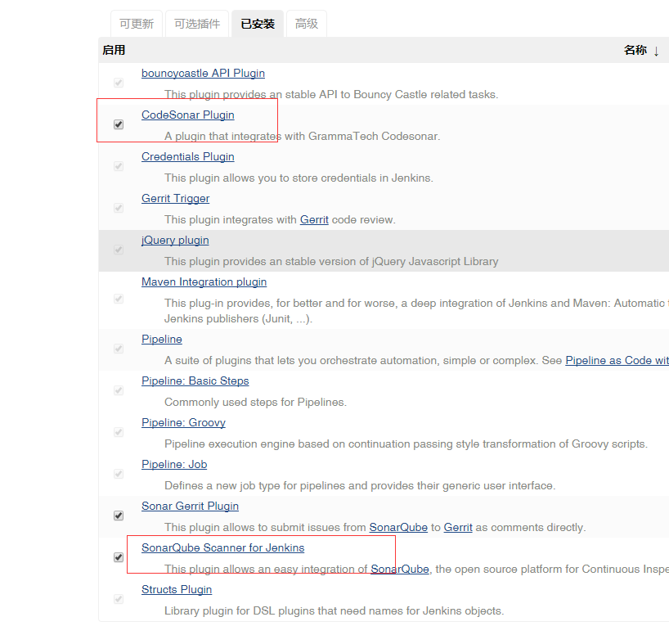Open the Maven Integration plugin link
The height and width of the screenshot is (644, 669).
204,282
